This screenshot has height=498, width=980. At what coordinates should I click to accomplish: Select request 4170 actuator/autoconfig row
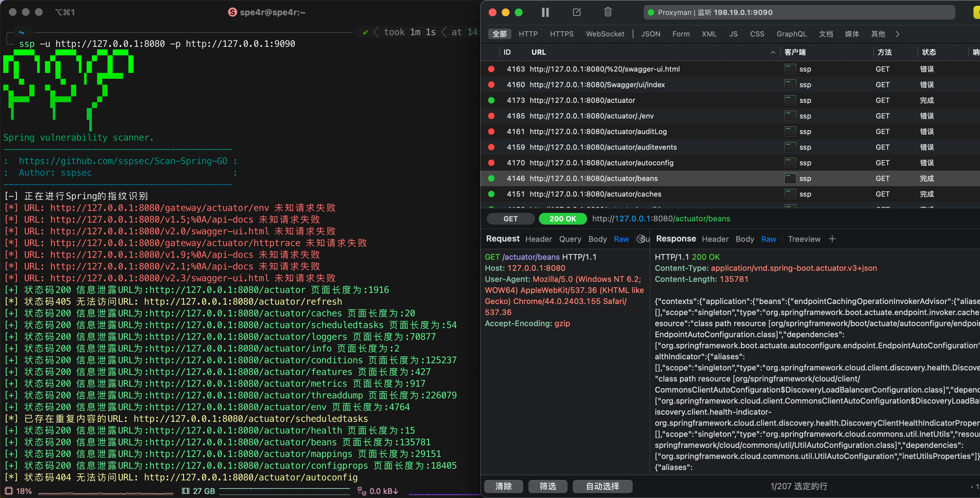(730, 162)
